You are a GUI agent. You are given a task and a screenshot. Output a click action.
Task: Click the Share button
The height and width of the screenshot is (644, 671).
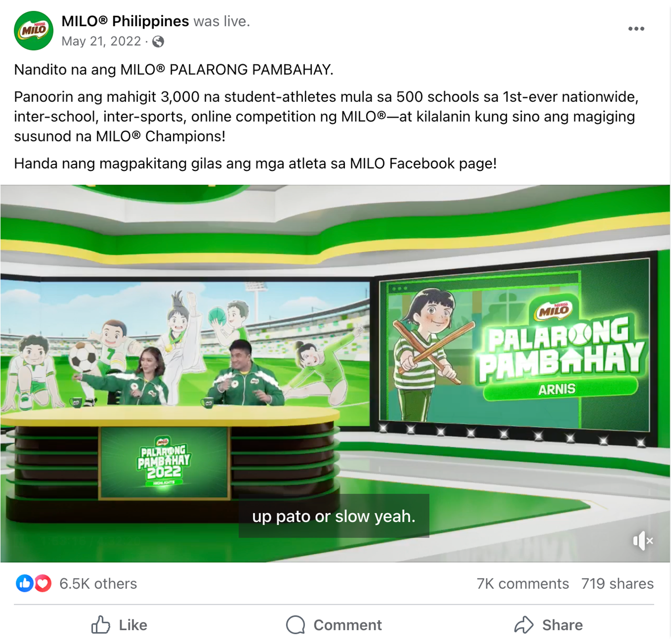tap(548, 625)
